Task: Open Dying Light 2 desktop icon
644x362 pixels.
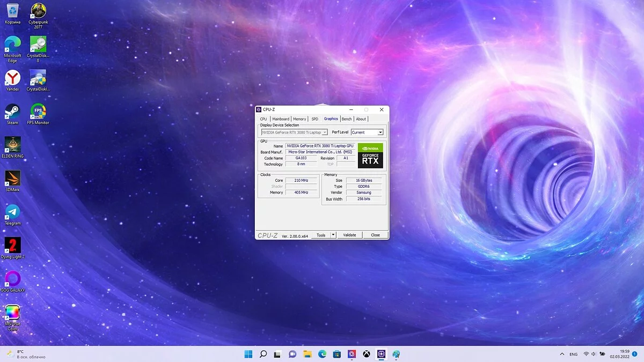Action: (x=13, y=246)
